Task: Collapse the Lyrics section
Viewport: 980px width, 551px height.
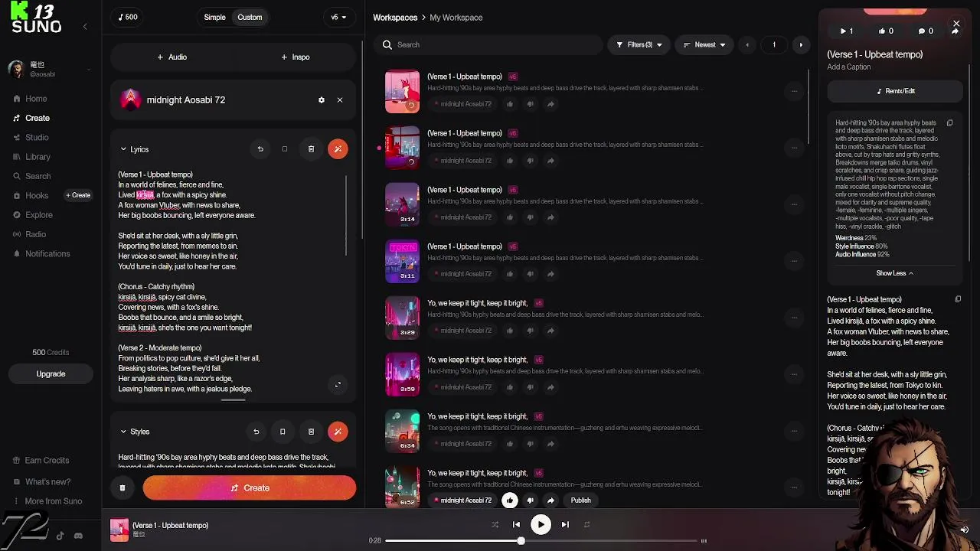Action: (123, 150)
